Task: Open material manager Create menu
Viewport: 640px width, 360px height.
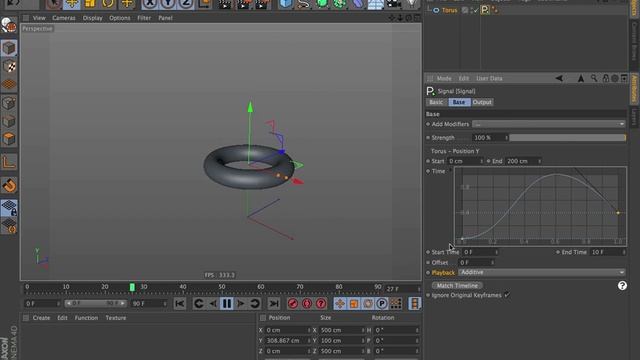Action: pos(41,318)
